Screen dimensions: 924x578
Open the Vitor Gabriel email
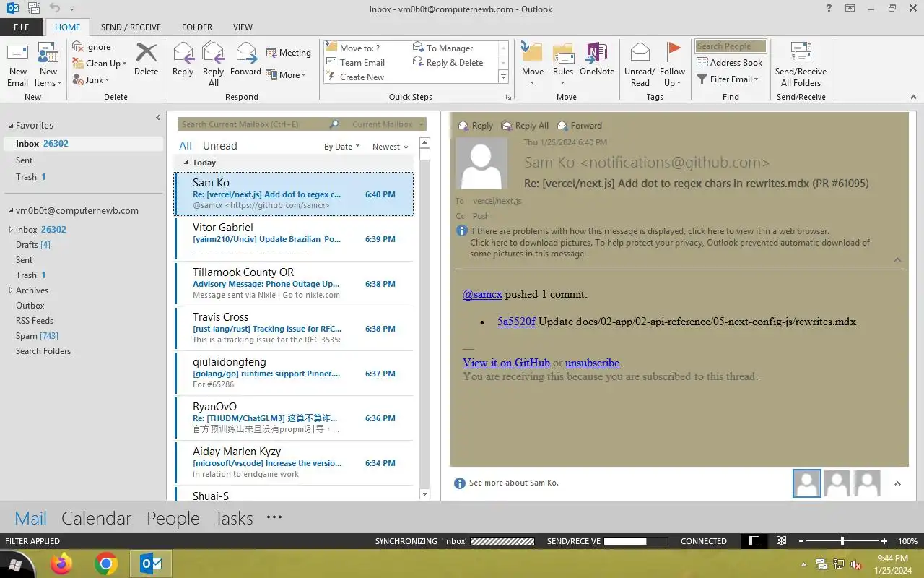294,239
